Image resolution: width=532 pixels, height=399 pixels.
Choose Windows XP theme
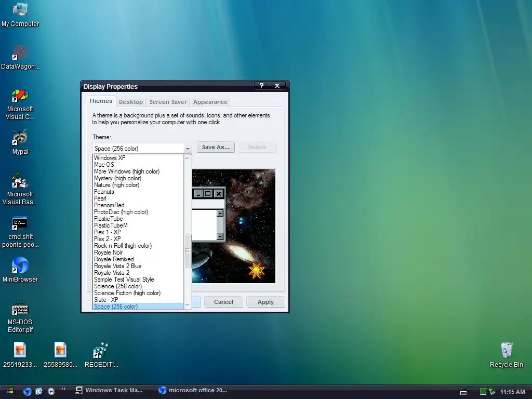[x=138, y=158]
